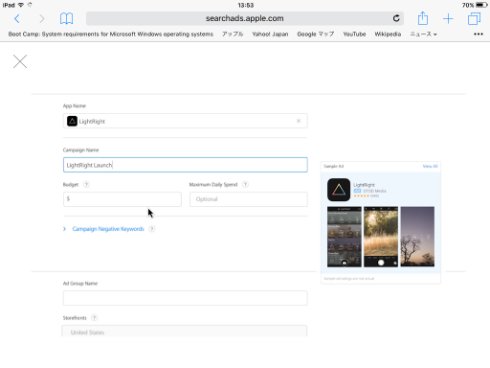This screenshot has width=490, height=368.
Task: Clear the LightRight app name selection
Action: tap(298, 121)
